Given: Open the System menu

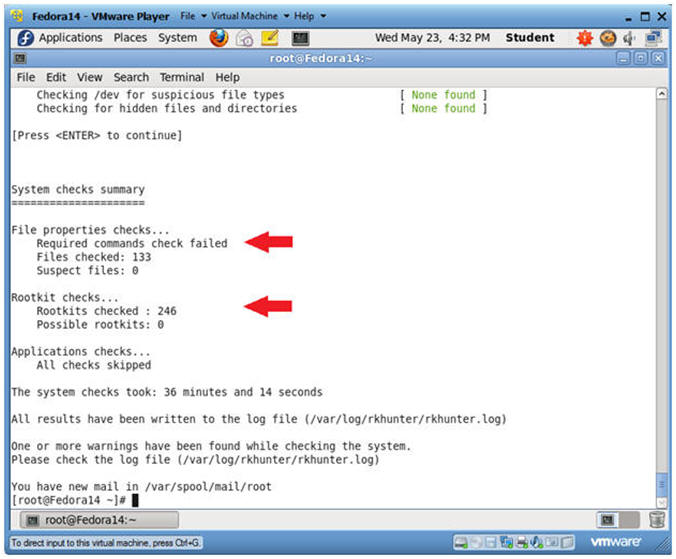Looking at the screenshot, I should pyautogui.click(x=177, y=38).
